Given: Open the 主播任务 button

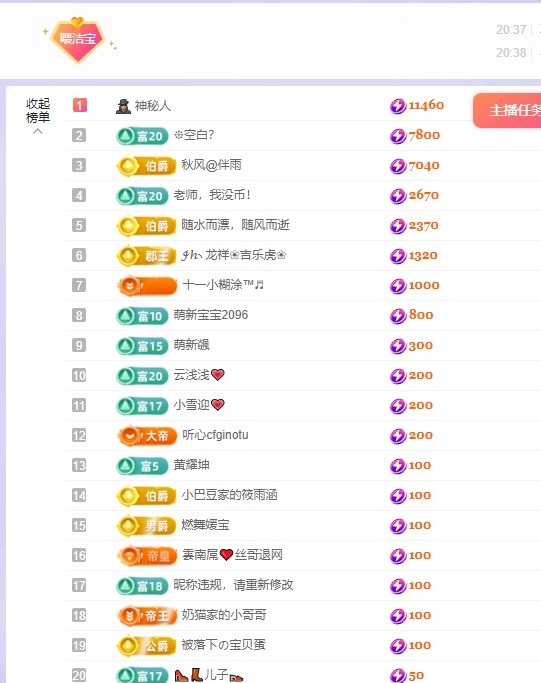Looking at the screenshot, I should click(507, 110).
